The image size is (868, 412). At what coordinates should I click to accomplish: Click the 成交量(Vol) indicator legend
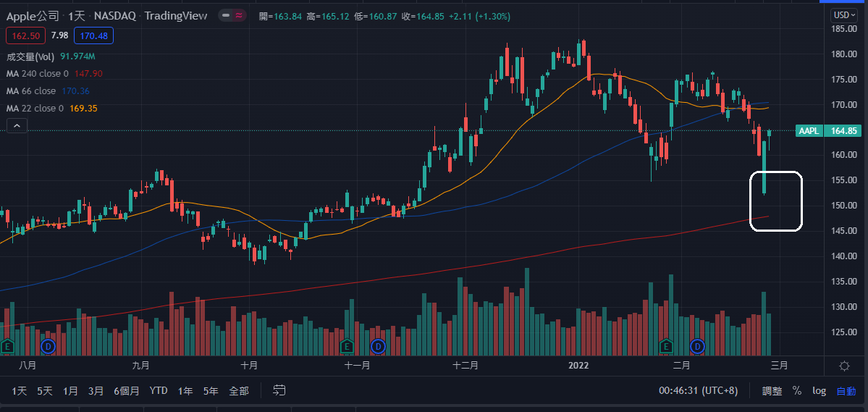click(30, 56)
